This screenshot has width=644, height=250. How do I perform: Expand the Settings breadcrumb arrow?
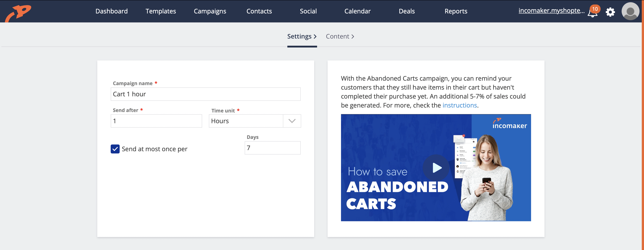[x=315, y=36]
